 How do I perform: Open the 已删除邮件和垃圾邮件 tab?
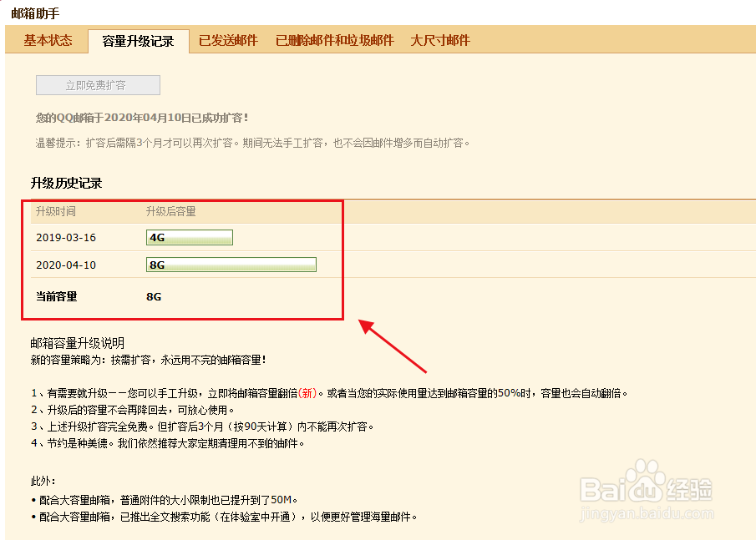pyautogui.click(x=332, y=39)
